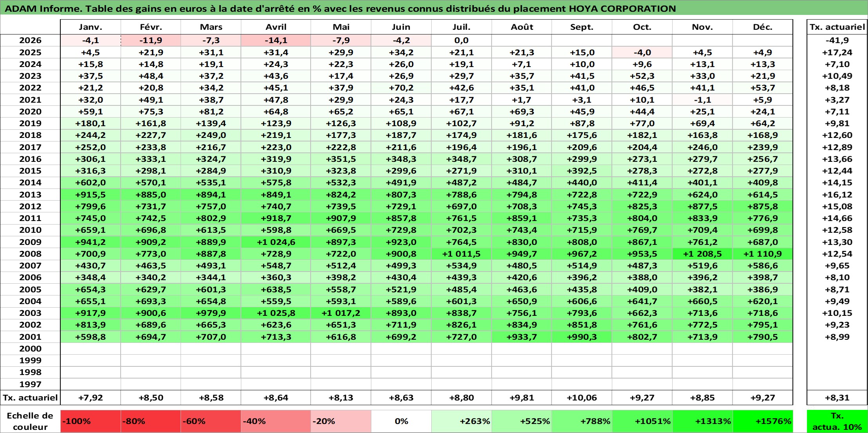Click the 'Sept.' column header
The width and height of the screenshot is (868, 433).
point(582,27)
